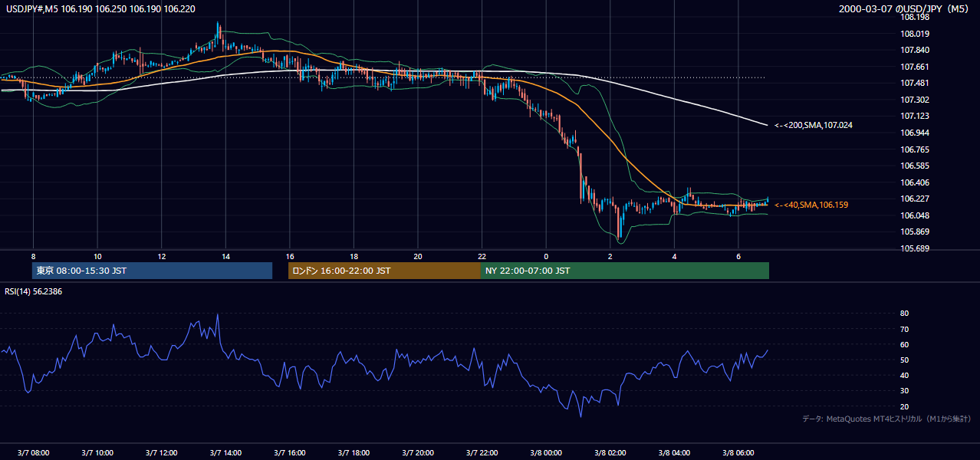Screen dimensions: 980x460
Task: Click price axis value 106.227
Action: tap(916, 199)
